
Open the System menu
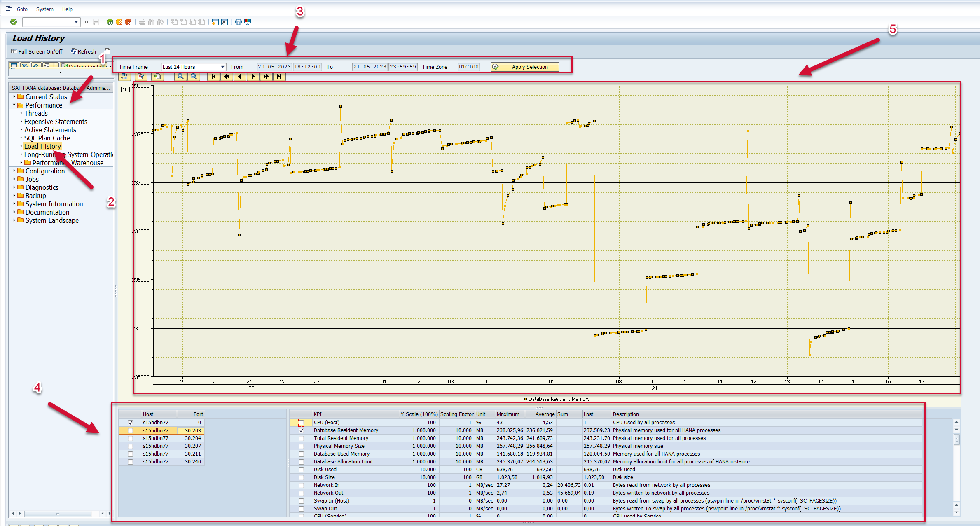click(x=44, y=9)
